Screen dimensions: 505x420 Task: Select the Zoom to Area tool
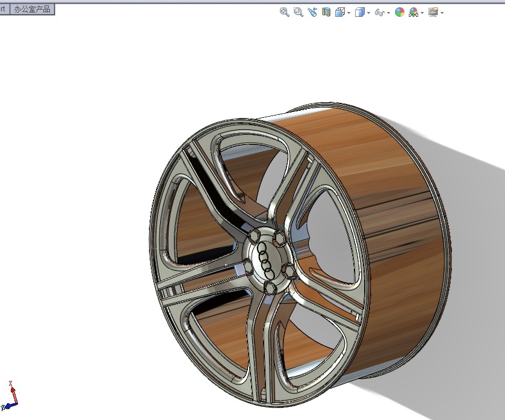[299, 12]
